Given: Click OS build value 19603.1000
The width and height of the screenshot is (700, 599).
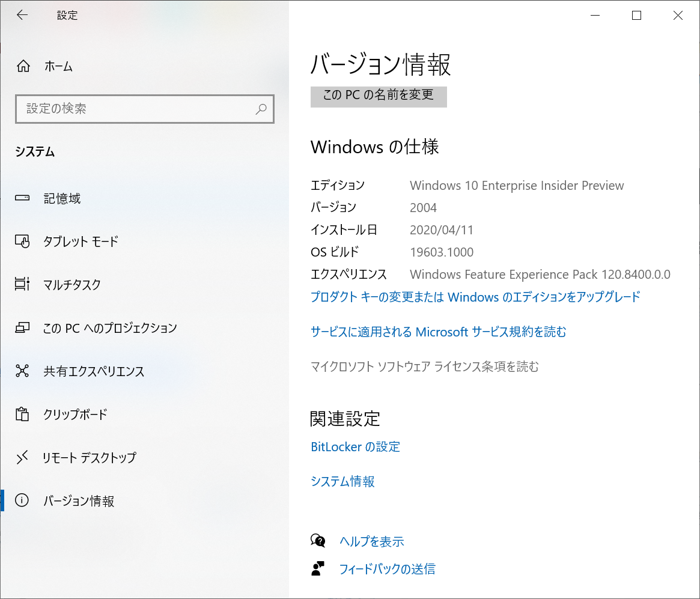Looking at the screenshot, I should click(x=442, y=252).
